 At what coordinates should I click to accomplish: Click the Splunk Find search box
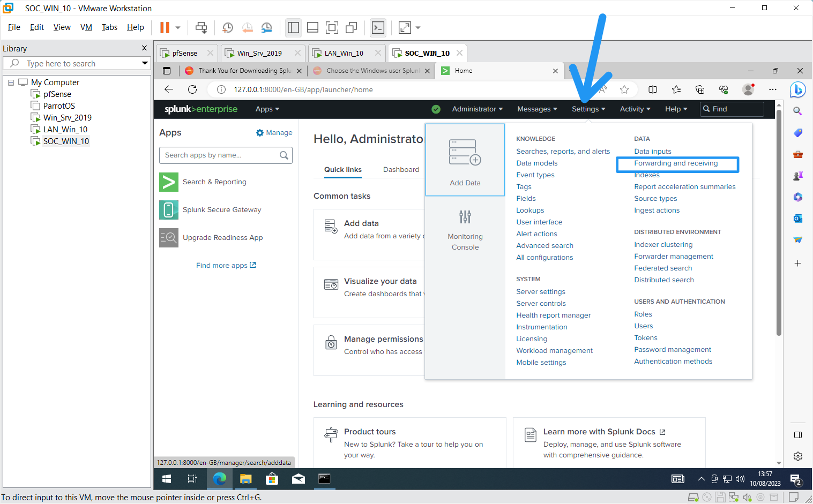732,109
